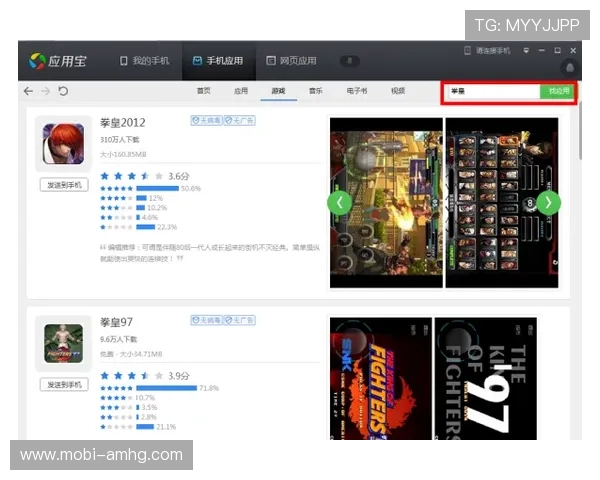Show next screenshot with green right arrow
Image resolution: width=600 pixels, height=480 pixels.
pyautogui.click(x=549, y=202)
